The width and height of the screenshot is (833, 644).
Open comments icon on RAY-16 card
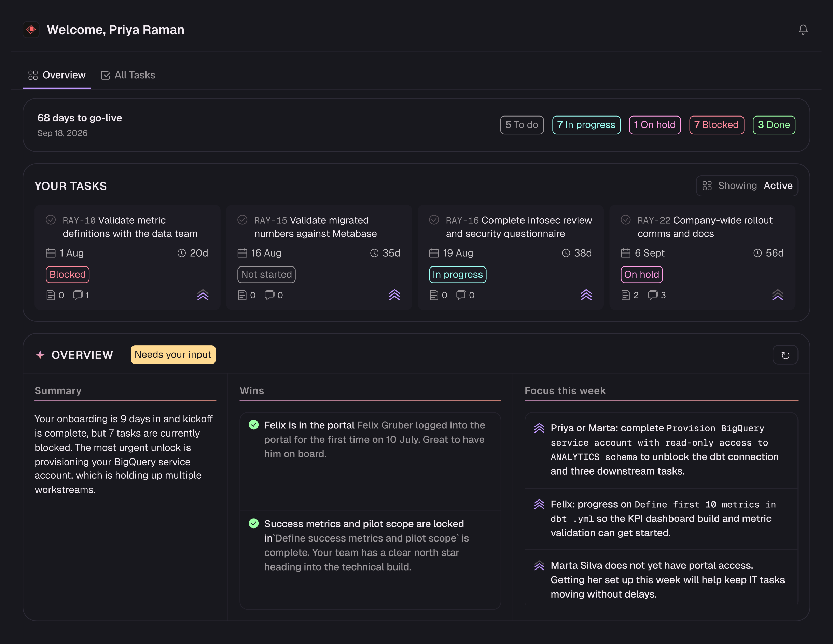click(x=461, y=295)
